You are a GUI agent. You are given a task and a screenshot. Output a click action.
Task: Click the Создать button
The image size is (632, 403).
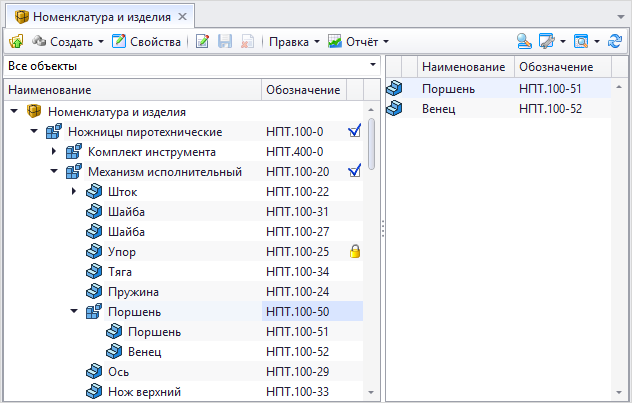point(68,42)
